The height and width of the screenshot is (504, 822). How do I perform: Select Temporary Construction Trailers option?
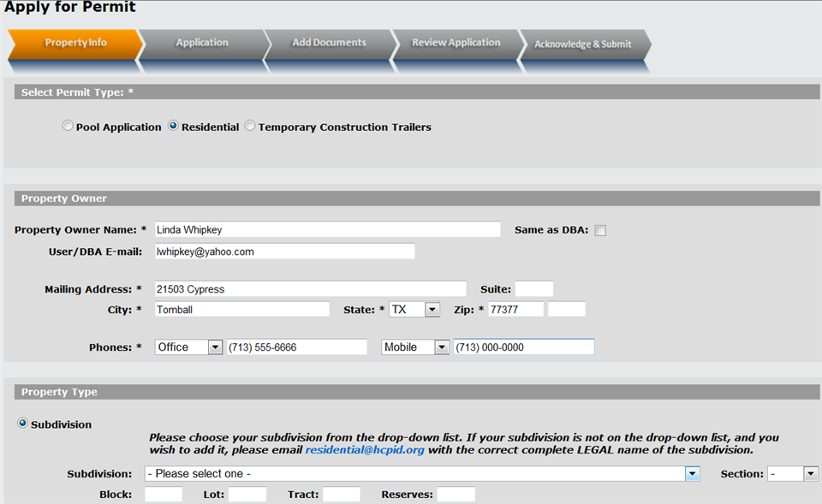coord(250,126)
